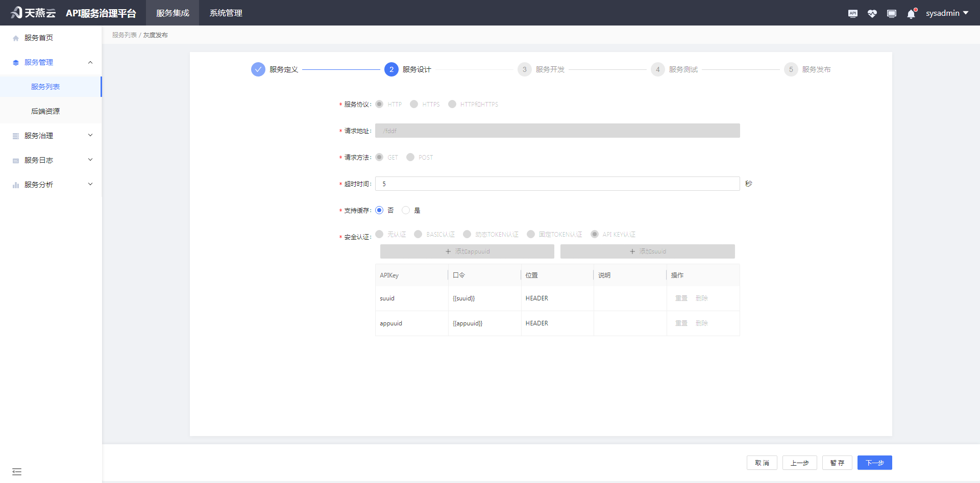Click the 超时时间 timeout input field

click(x=556, y=184)
